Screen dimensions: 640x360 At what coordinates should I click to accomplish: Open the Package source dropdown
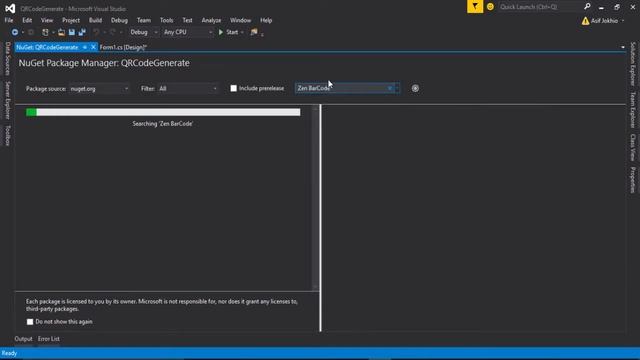99,89
